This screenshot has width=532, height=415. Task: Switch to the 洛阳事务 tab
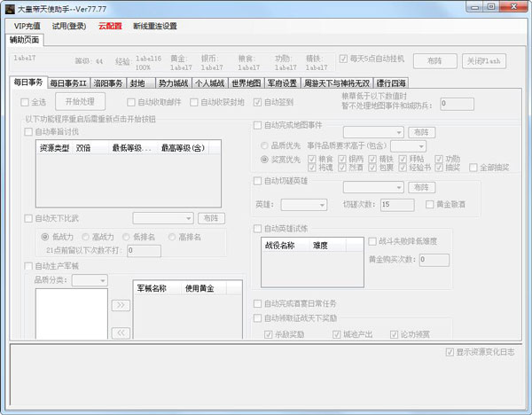point(108,83)
